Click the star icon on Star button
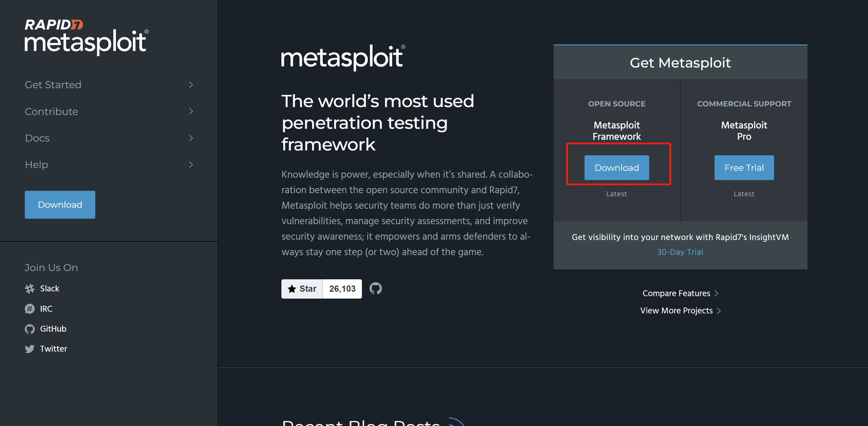 [x=292, y=289]
